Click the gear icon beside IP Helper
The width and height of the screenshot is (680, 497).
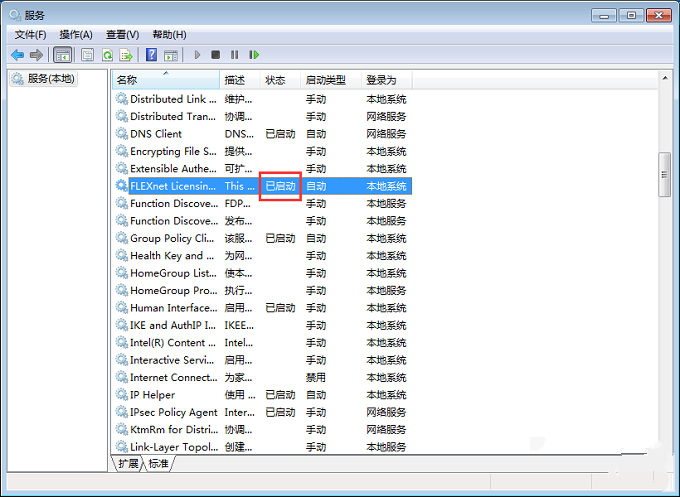(x=121, y=394)
